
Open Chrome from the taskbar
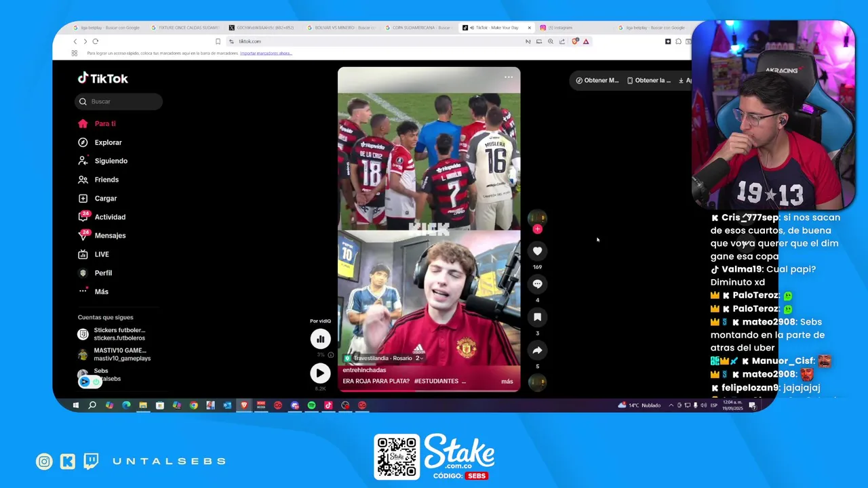point(193,405)
